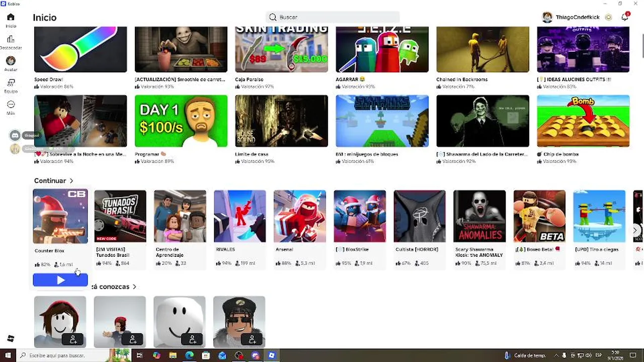The image size is (644, 362).
Task: Add friend on the sunglasses avatar card
Action: pyautogui.click(x=253, y=340)
